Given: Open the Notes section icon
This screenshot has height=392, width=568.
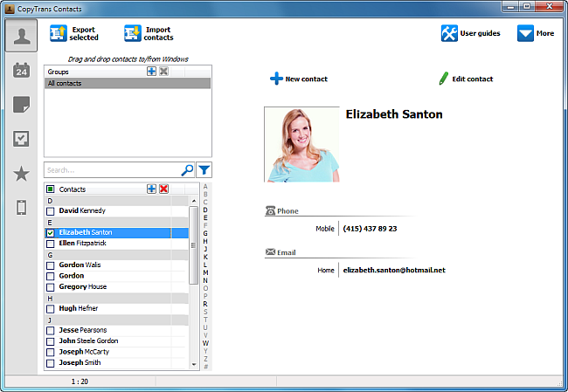Looking at the screenshot, I should coord(21,105).
